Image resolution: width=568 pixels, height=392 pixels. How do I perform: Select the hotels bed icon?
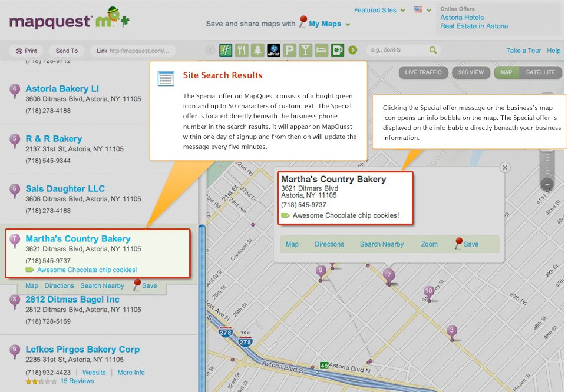click(x=321, y=50)
